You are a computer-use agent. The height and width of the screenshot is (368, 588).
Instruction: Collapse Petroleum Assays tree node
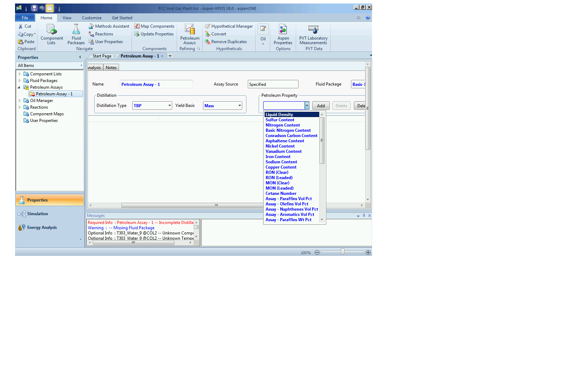19,87
